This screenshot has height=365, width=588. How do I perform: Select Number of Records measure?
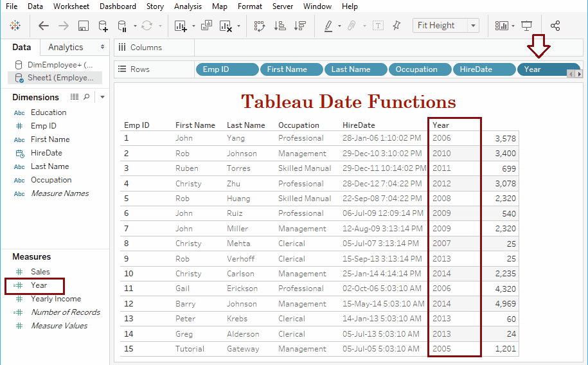pos(66,312)
